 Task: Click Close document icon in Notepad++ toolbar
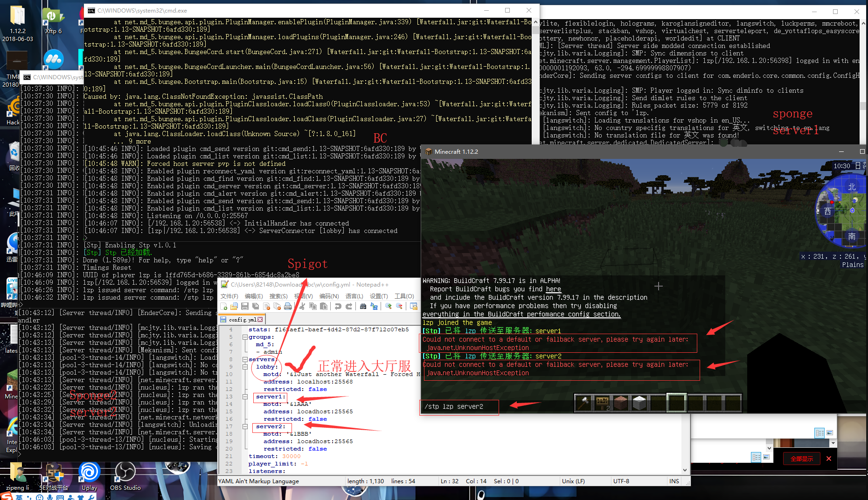coord(266,306)
